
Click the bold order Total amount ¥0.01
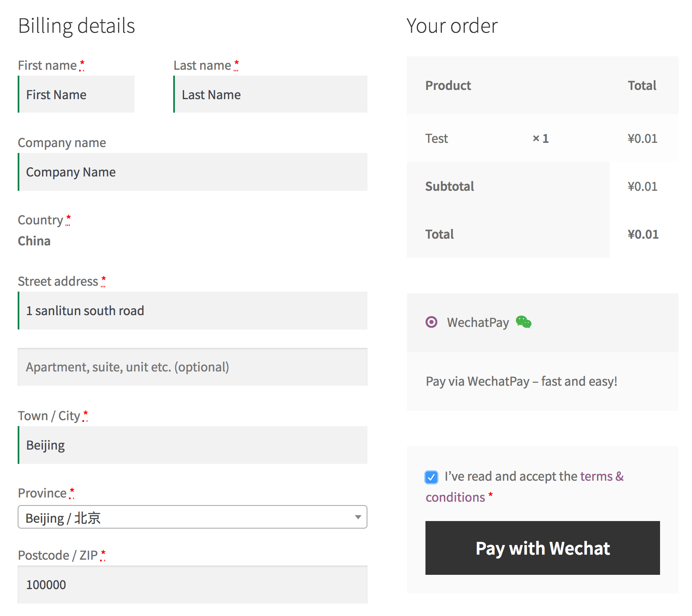coord(642,234)
